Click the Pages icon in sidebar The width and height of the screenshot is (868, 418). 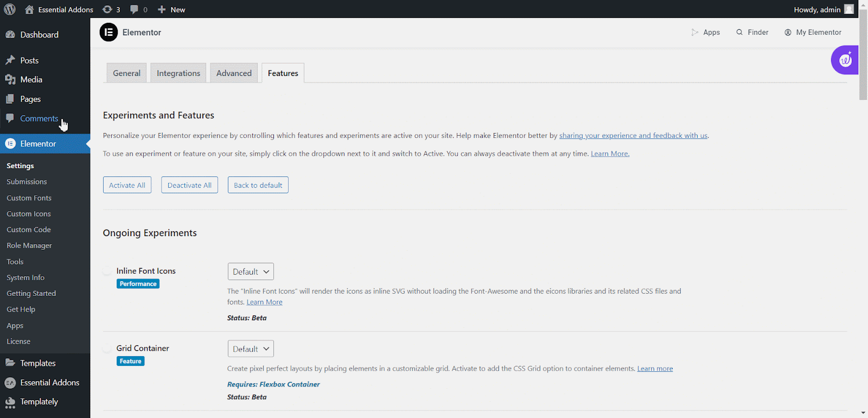click(10, 99)
